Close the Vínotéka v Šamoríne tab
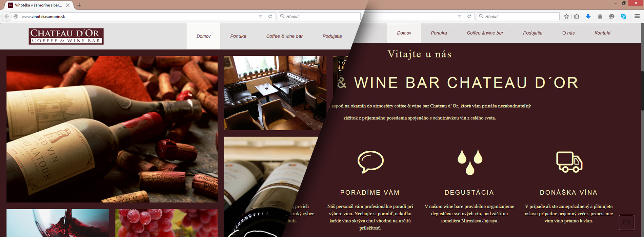 tap(68, 5)
